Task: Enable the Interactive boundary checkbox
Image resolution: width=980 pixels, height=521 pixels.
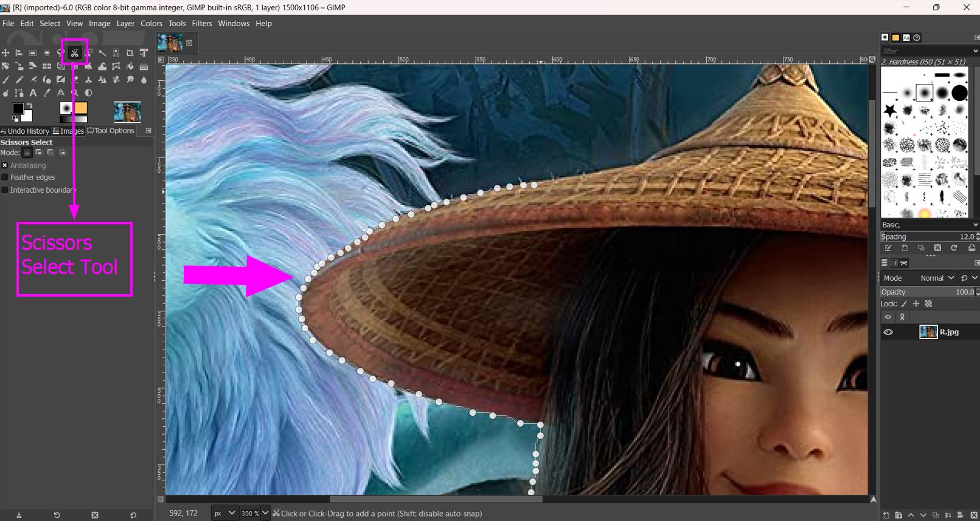Action: click(x=5, y=190)
